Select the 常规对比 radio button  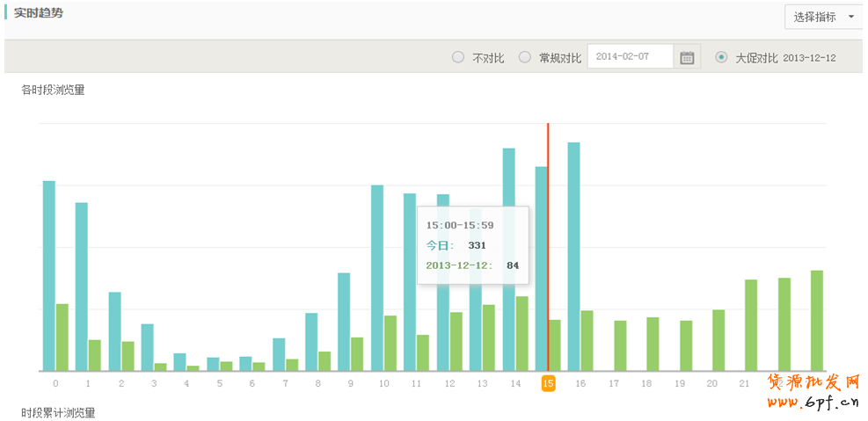click(525, 57)
